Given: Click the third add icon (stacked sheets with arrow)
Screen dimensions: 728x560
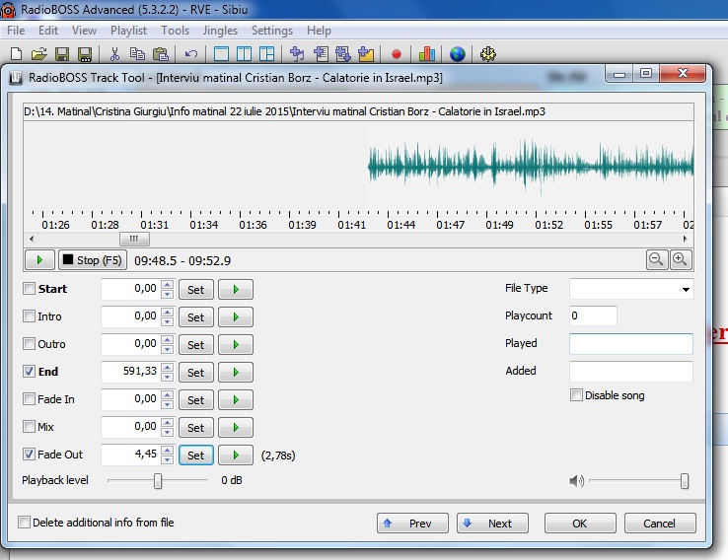Looking at the screenshot, I should pos(343,54).
